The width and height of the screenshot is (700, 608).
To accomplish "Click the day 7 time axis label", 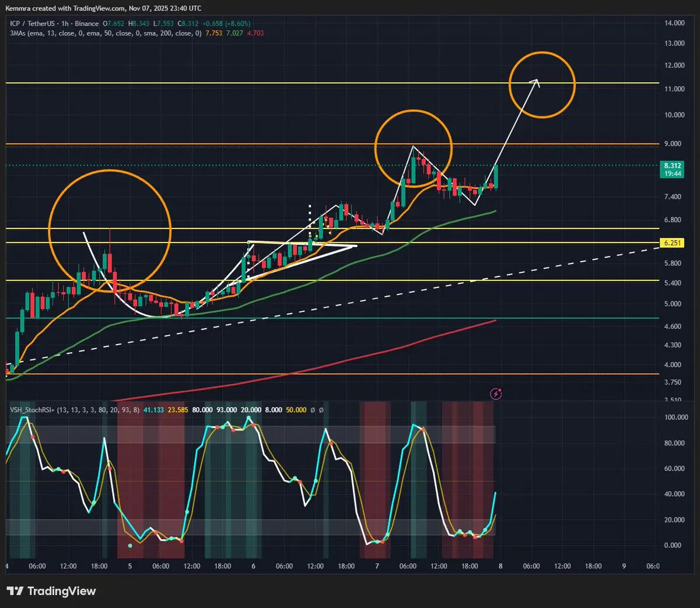I will pyautogui.click(x=377, y=567).
